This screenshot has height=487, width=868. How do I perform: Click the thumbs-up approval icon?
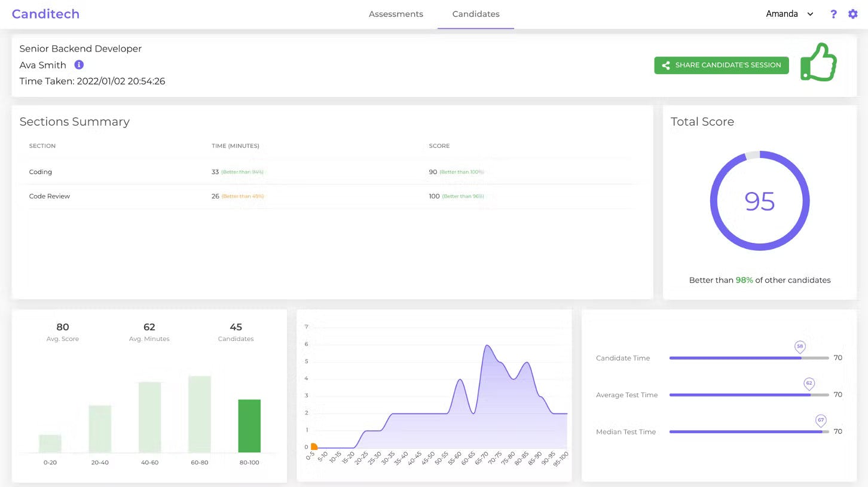pos(818,62)
